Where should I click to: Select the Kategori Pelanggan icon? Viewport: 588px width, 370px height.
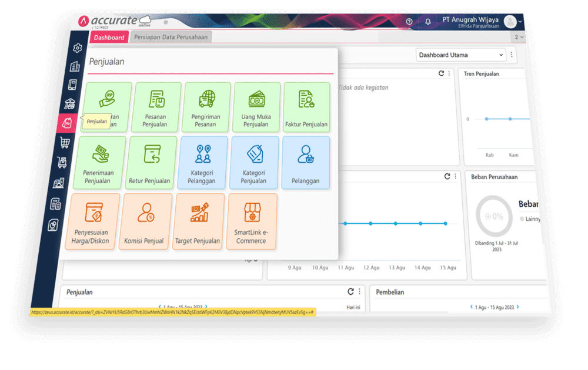pyautogui.click(x=202, y=163)
